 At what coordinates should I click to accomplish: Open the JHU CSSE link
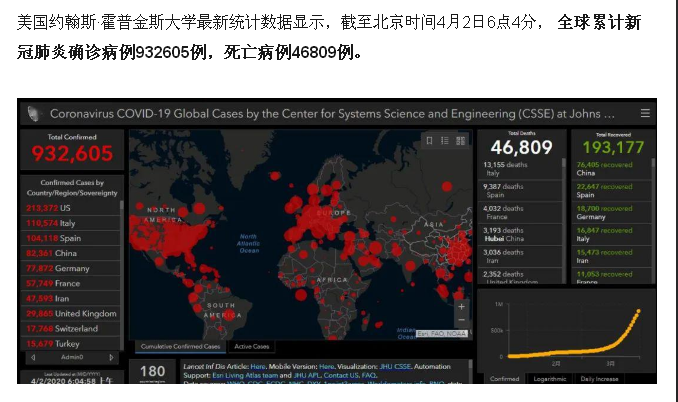click(395, 367)
